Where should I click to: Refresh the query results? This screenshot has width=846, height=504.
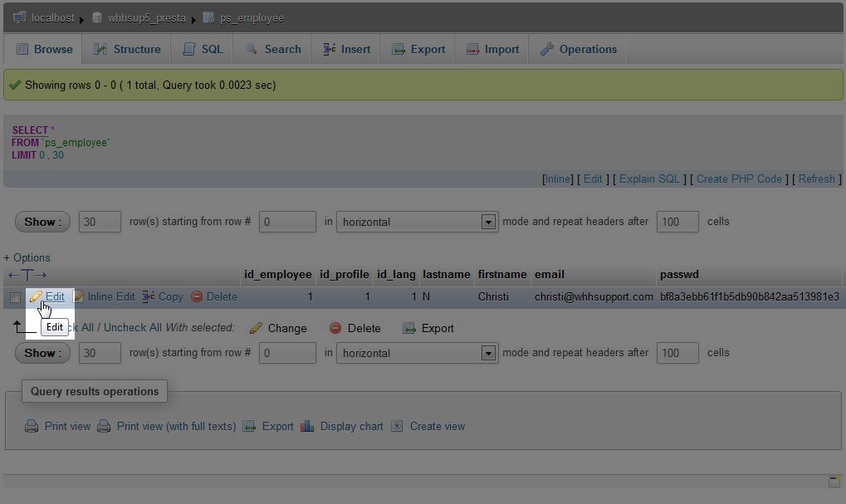click(x=816, y=179)
